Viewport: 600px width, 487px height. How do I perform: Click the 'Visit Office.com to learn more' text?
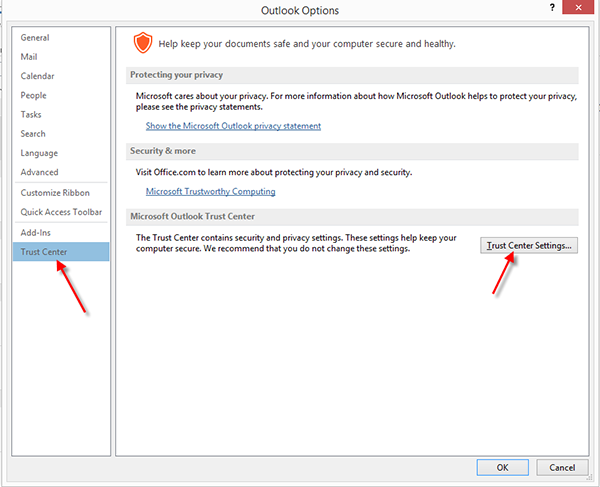[x=274, y=172]
